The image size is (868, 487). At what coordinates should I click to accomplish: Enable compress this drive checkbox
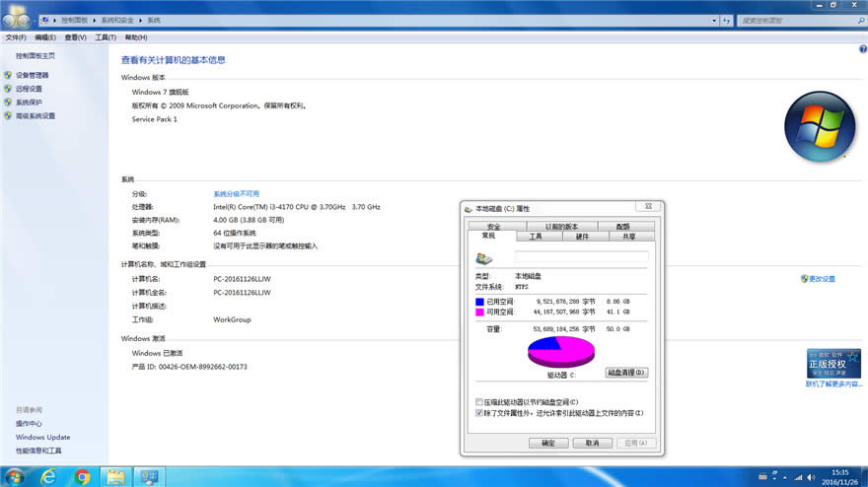click(x=480, y=402)
